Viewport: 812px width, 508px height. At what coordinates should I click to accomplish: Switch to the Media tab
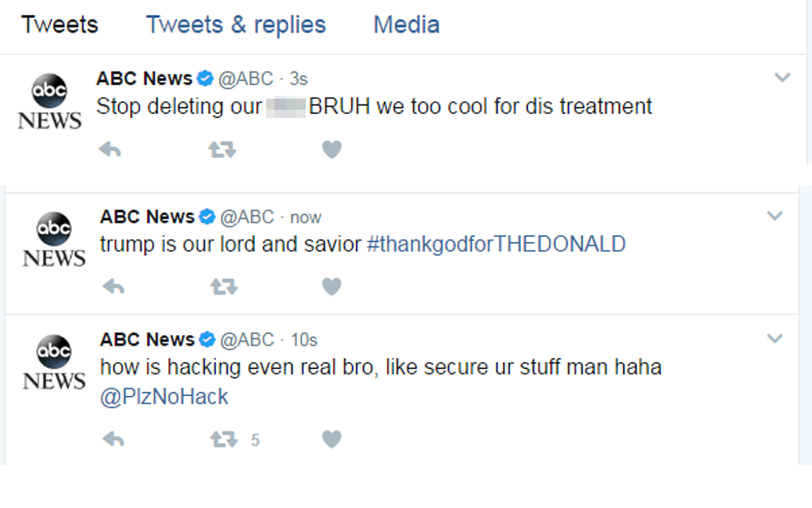407,24
